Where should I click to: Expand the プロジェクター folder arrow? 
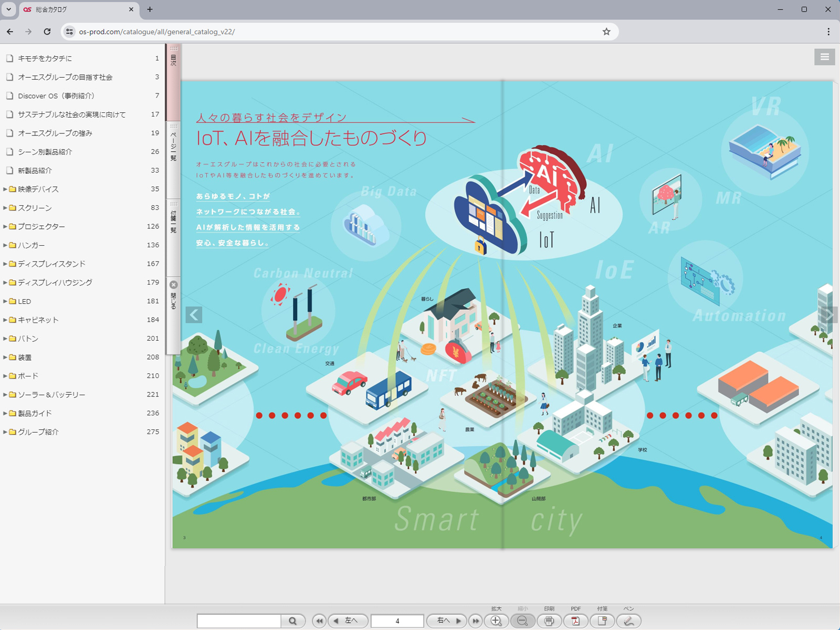5,226
